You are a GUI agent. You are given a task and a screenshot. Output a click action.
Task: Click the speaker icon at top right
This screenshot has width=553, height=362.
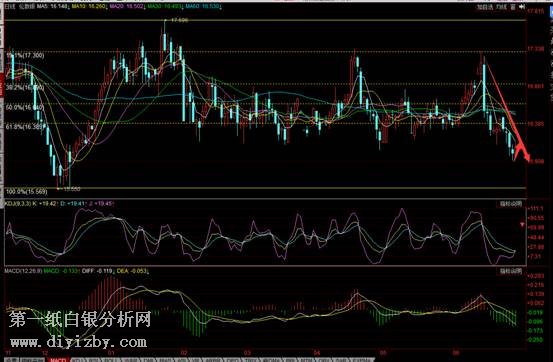(522, 7)
